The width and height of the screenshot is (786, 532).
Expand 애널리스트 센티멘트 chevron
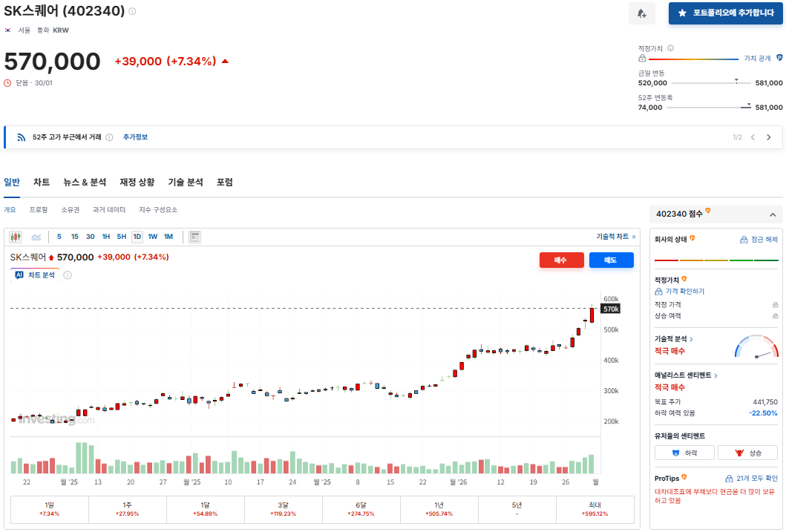[x=715, y=375]
